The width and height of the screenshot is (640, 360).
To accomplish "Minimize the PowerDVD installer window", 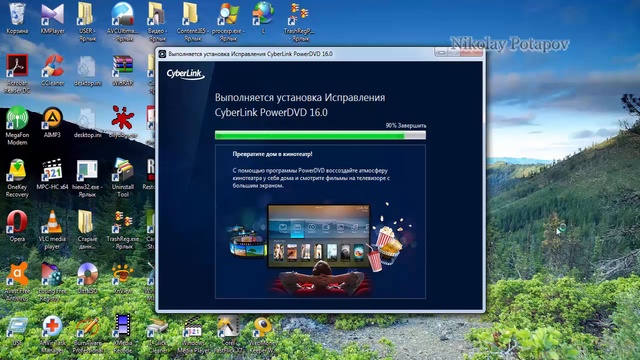I will (x=441, y=52).
